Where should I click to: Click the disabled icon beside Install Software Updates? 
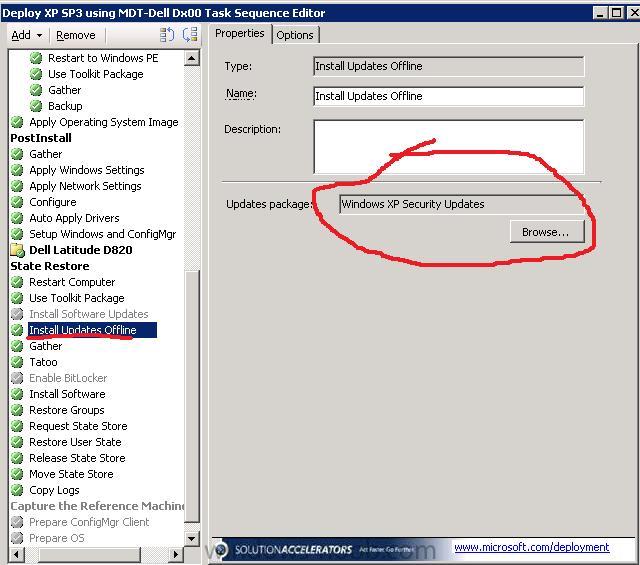click(x=17, y=314)
